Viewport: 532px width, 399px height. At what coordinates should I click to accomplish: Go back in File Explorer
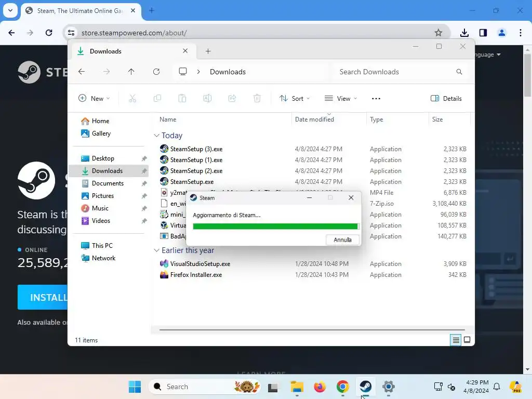click(x=82, y=72)
